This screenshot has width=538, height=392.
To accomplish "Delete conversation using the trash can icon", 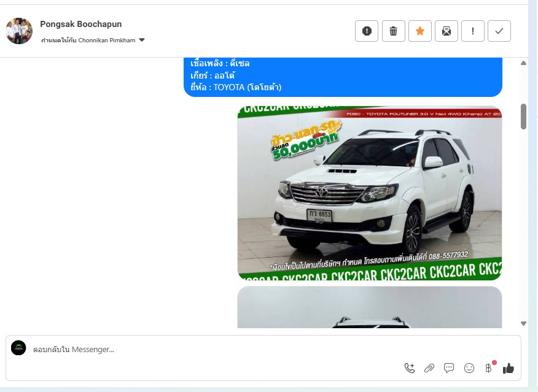I will click(x=393, y=31).
